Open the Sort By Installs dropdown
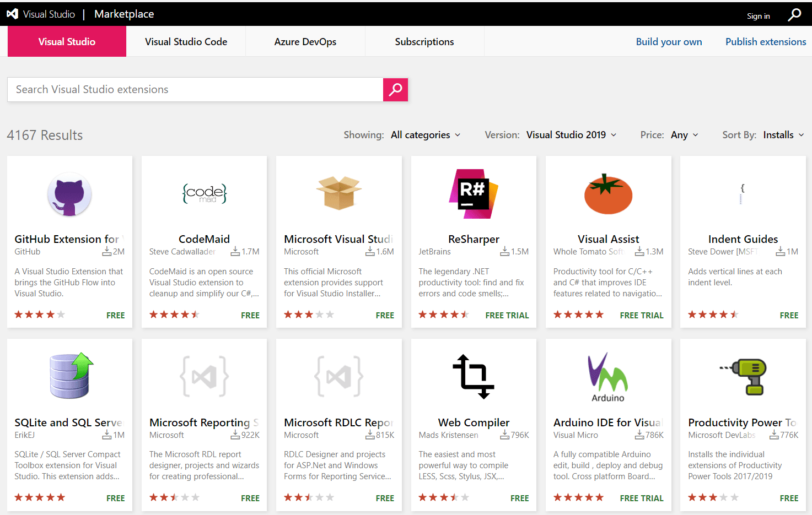Screen dimensions: 812x515 (x=783, y=135)
